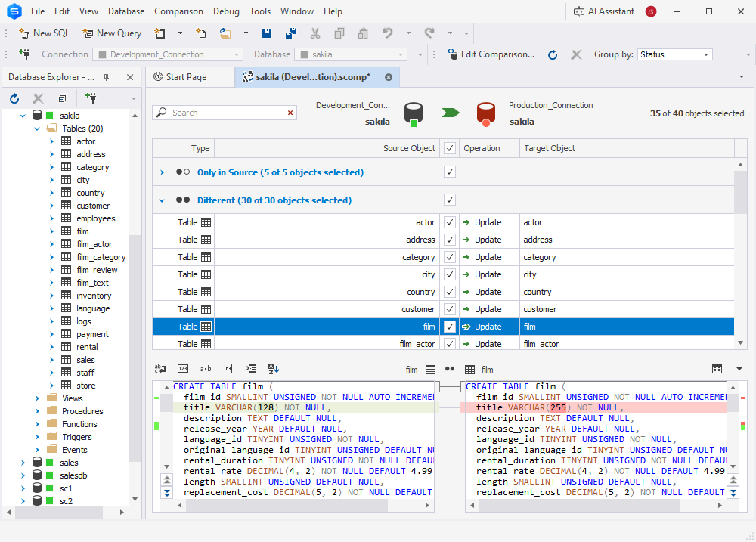
Task: Uncheck the category table row checkbox
Action: coord(450,257)
